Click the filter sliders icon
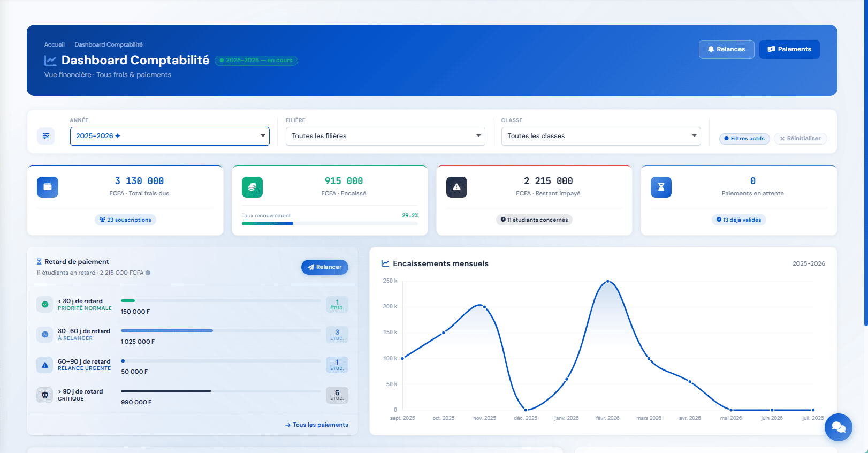868x453 pixels. click(46, 136)
